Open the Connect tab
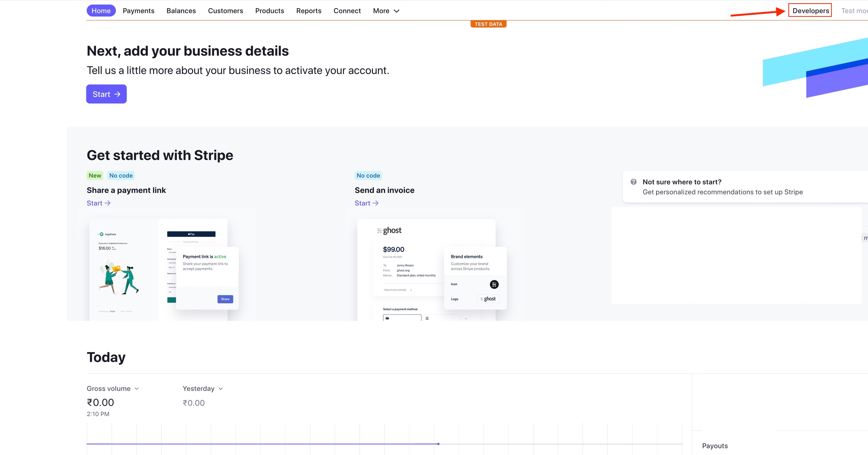Screen dimensions: 868x455 pos(347,11)
